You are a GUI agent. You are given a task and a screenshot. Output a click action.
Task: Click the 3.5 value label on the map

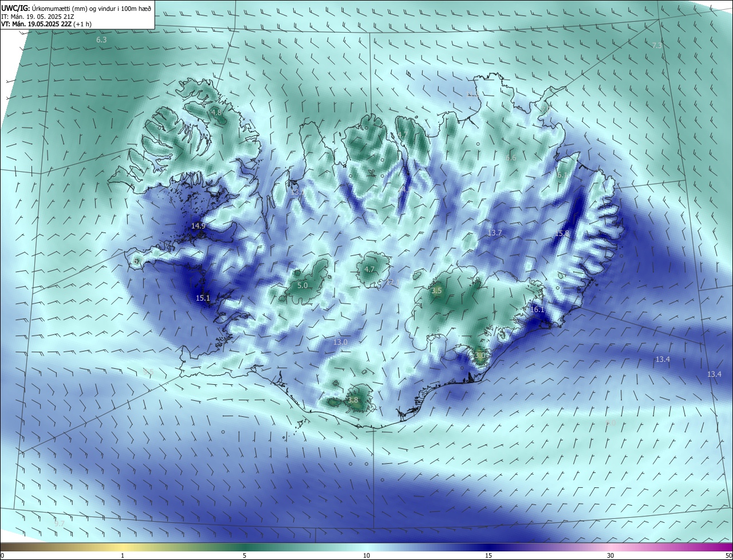tap(437, 291)
